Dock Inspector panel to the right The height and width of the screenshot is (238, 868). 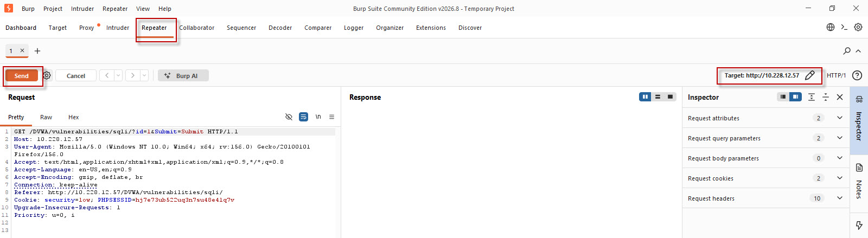click(795, 97)
